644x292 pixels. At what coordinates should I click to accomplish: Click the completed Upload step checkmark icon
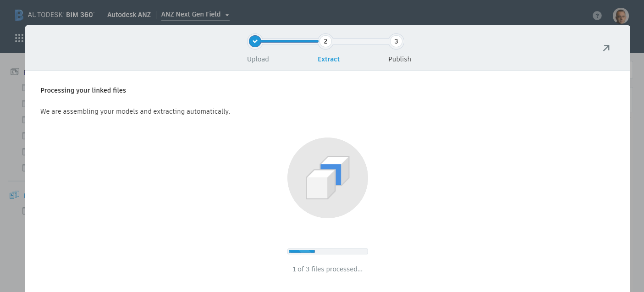(255, 41)
